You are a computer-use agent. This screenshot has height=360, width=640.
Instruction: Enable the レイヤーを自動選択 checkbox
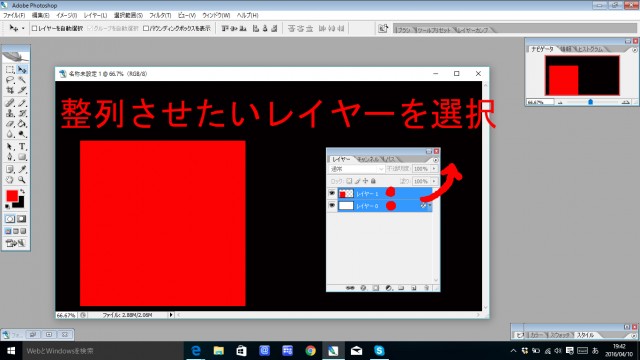[x=35, y=28]
